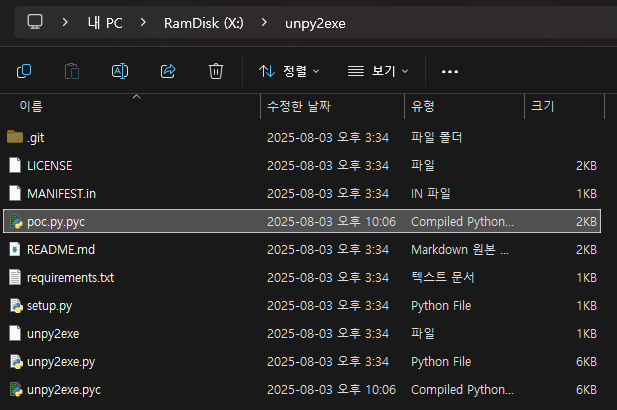Click the LICENSE file icon
617x410 pixels.
[x=15, y=165]
